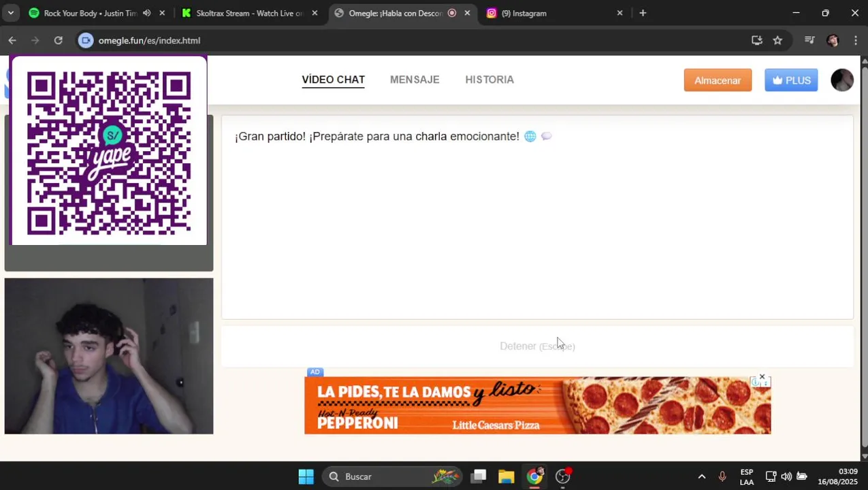868x490 pixels.
Task: Select the VIDEO CHAT menu item
Action: [x=334, y=80]
